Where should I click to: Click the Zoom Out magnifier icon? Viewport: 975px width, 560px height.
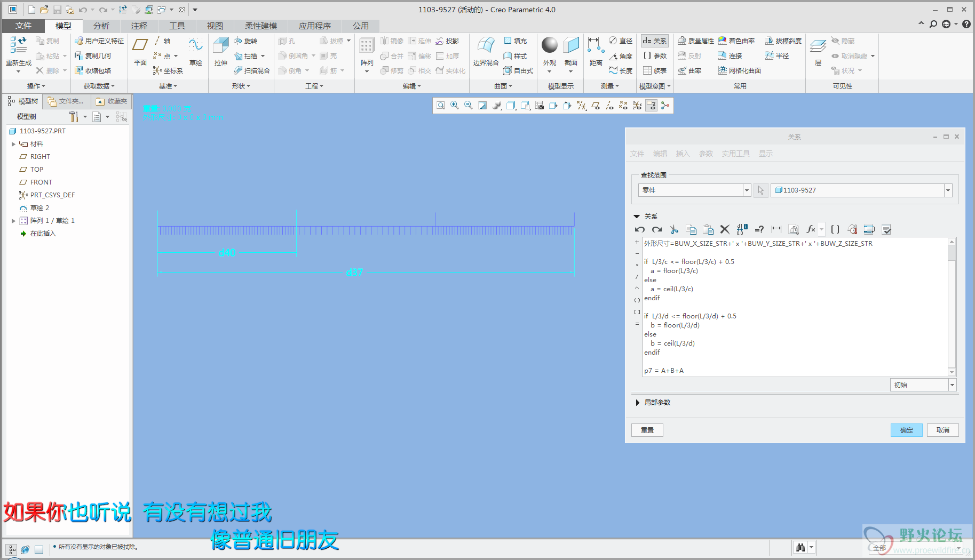(469, 106)
